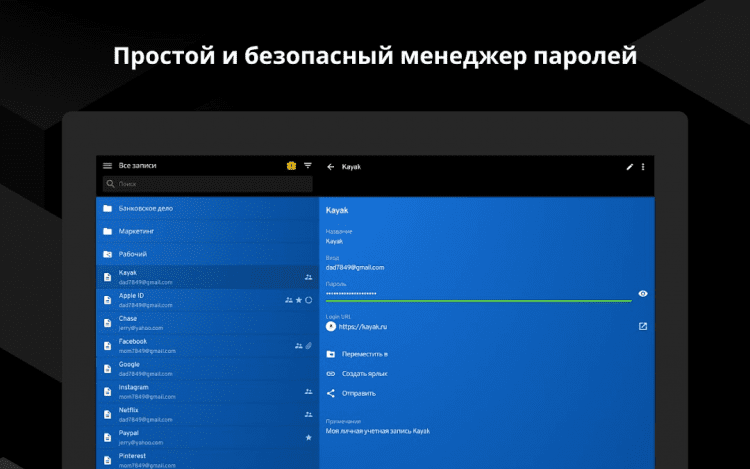Select the Facebook record
This screenshot has height=469, width=750.
coord(208,346)
